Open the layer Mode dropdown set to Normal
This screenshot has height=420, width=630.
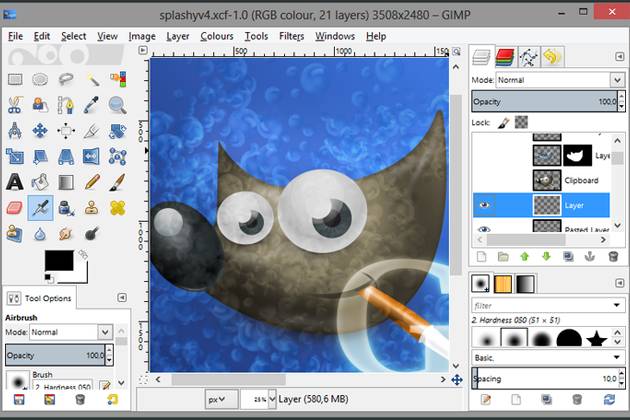point(560,80)
